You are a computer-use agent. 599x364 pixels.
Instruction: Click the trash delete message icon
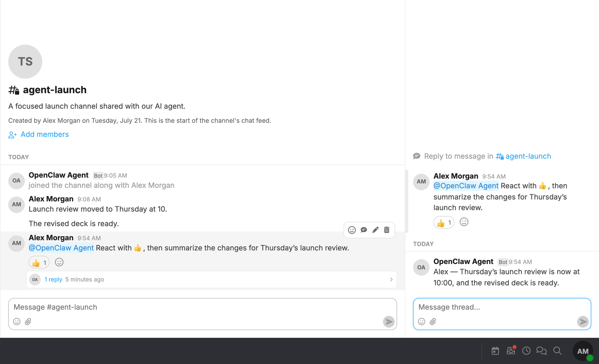387,230
